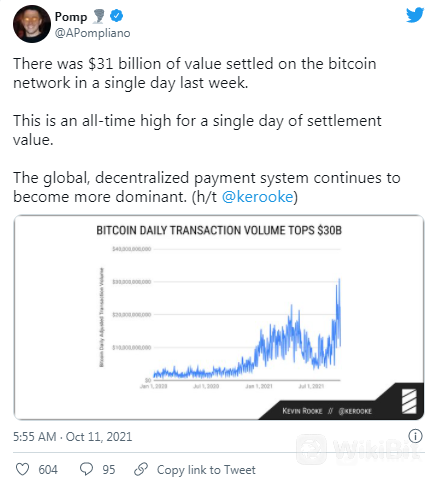Click the Twitter bird logo
This screenshot has height=480, width=433.
[x=415, y=15]
